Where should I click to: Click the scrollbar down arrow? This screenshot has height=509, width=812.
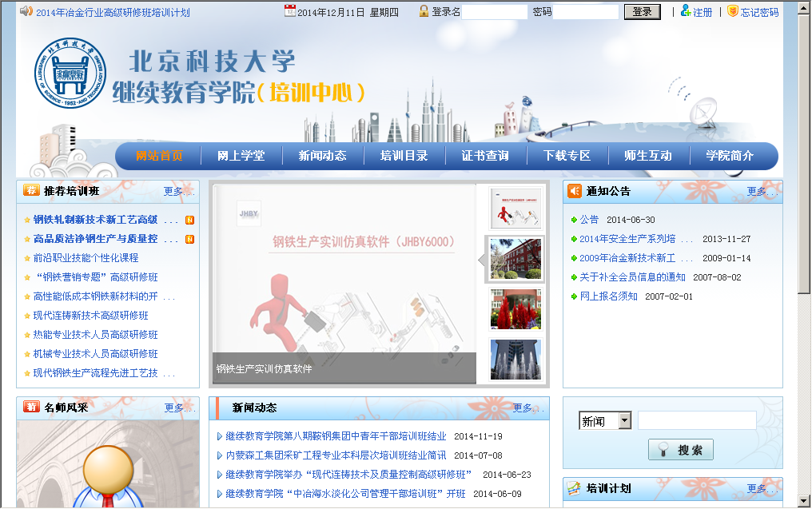804,501
